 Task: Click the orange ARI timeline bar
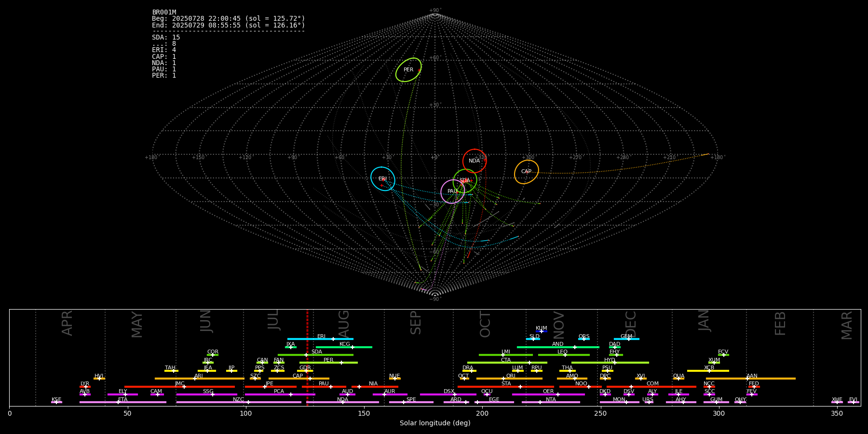click(x=200, y=379)
